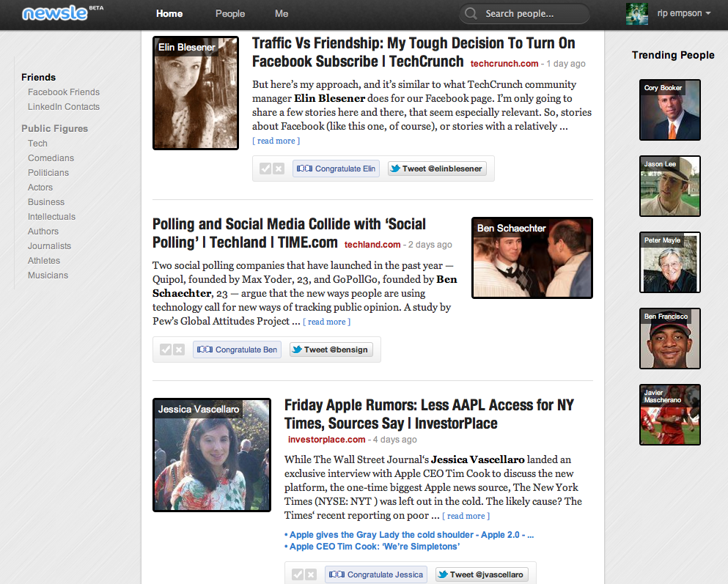Expand read more on TechCrunch story
728x584 pixels.
point(276,141)
